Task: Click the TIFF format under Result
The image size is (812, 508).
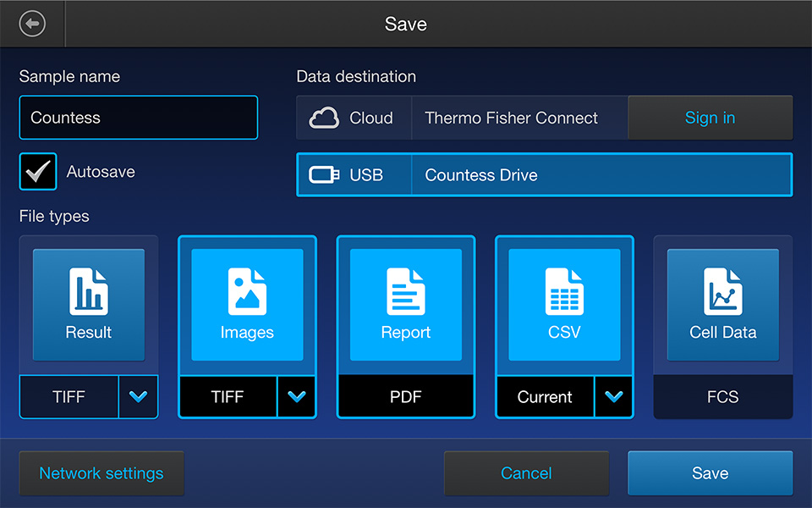Action: tap(69, 396)
